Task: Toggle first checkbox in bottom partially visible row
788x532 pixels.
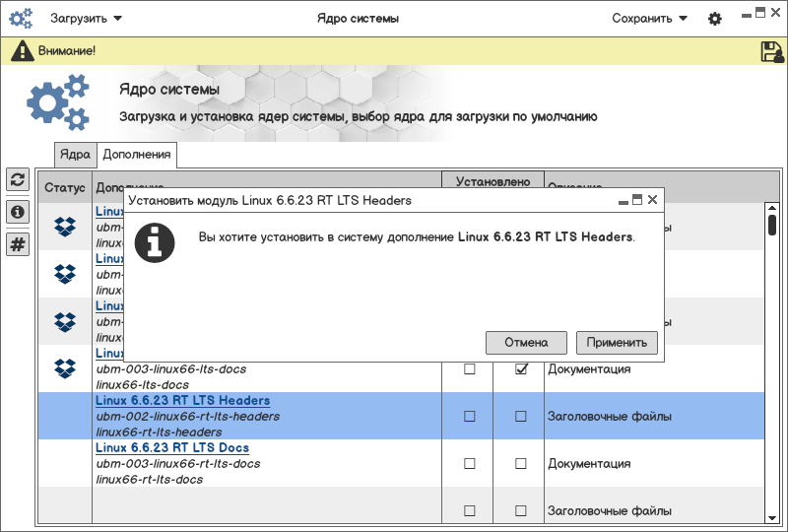Action: pos(470,511)
